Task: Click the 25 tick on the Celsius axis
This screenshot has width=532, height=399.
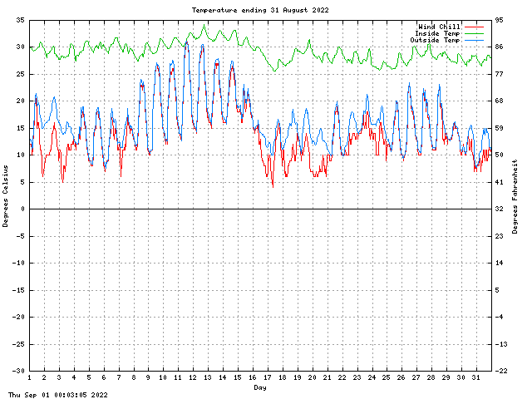Action: [x=20, y=74]
